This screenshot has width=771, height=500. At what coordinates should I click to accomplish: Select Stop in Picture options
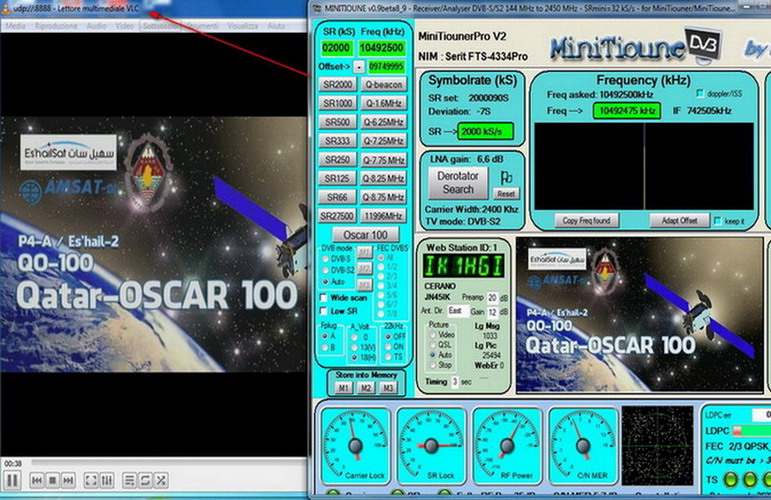(433, 365)
